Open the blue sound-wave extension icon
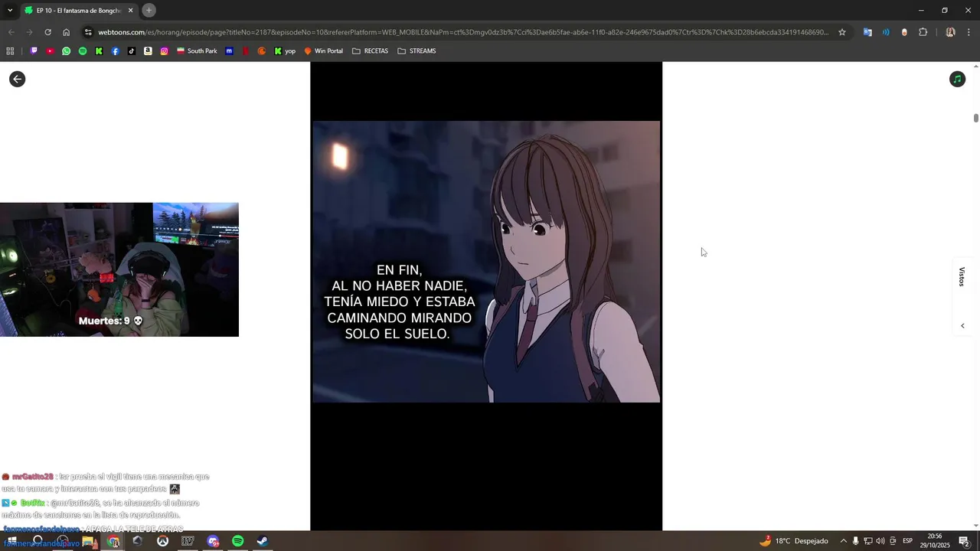Image resolution: width=980 pixels, height=551 pixels. coord(886,32)
